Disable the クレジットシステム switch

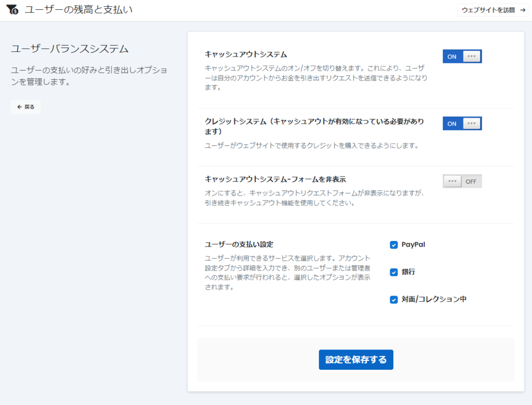click(462, 124)
